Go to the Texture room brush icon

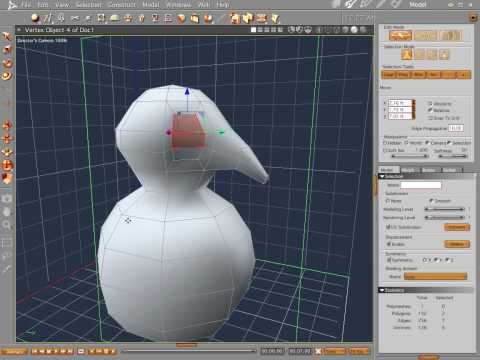point(381,4)
